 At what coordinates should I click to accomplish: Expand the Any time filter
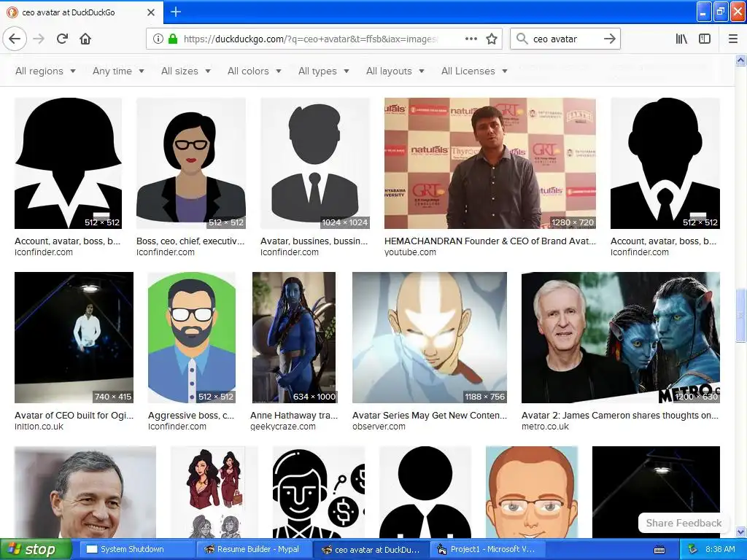click(x=118, y=71)
